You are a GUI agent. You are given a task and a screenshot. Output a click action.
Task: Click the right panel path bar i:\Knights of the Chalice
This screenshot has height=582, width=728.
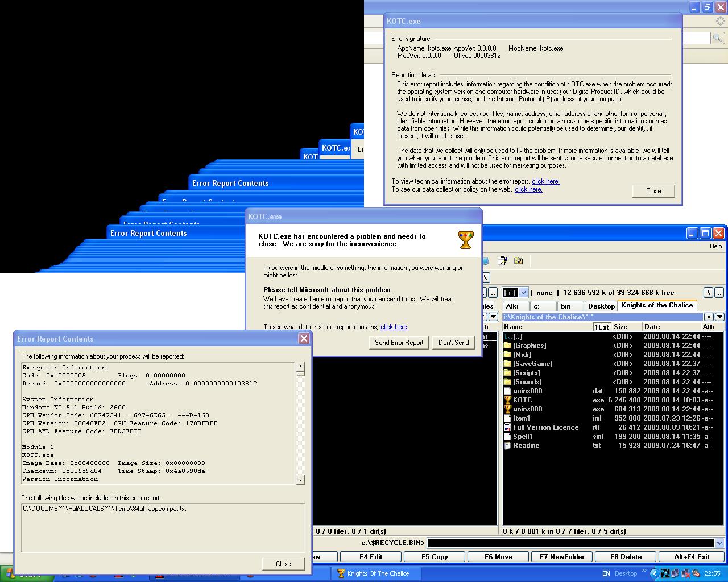pyautogui.click(x=603, y=317)
